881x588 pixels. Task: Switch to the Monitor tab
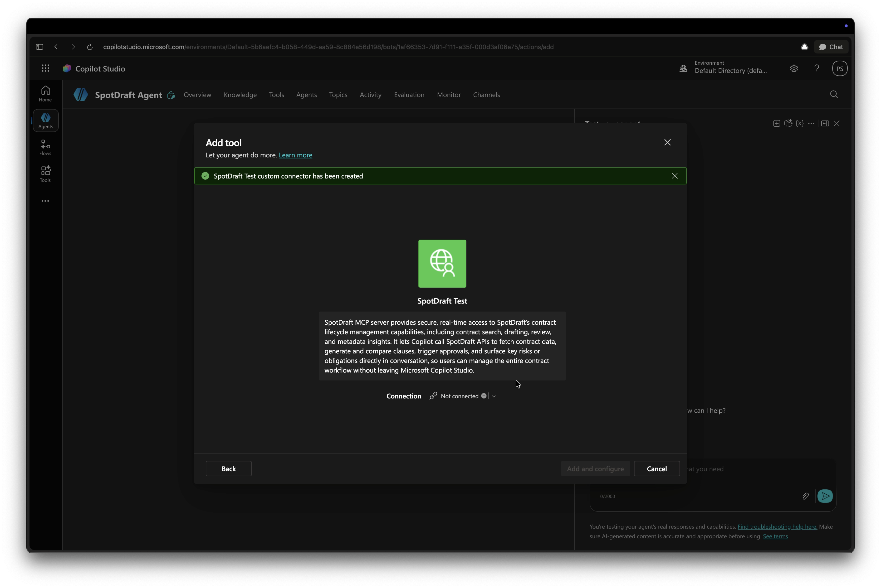pos(449,95)
